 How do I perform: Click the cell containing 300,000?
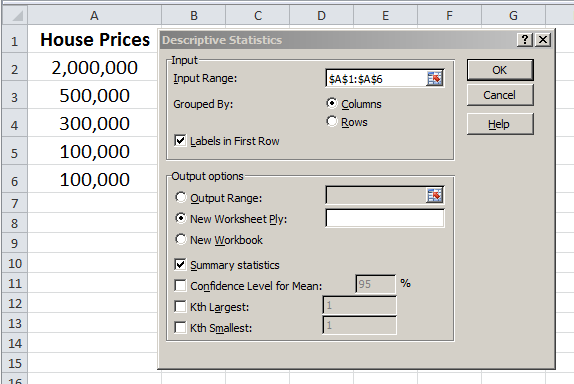pos(94,123)
